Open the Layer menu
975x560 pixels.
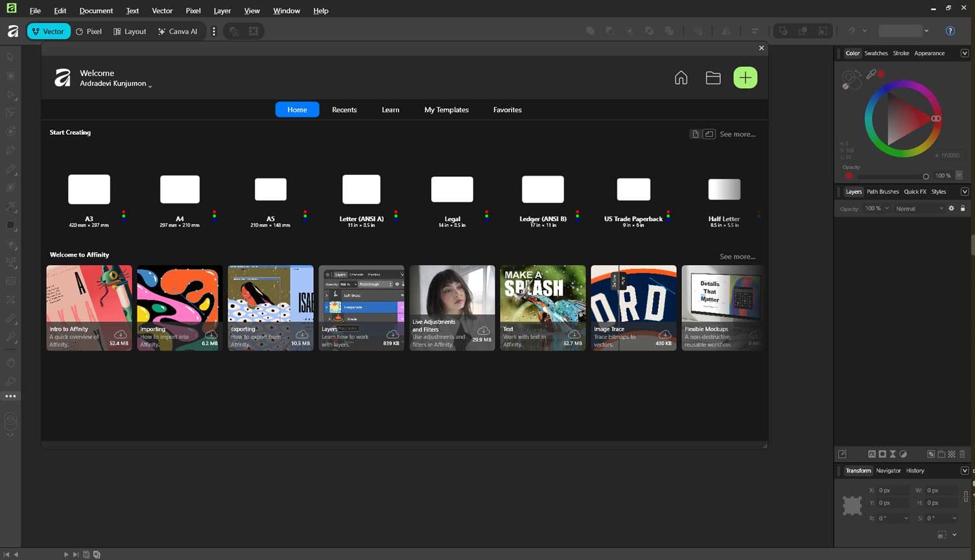tap(222, 10)
